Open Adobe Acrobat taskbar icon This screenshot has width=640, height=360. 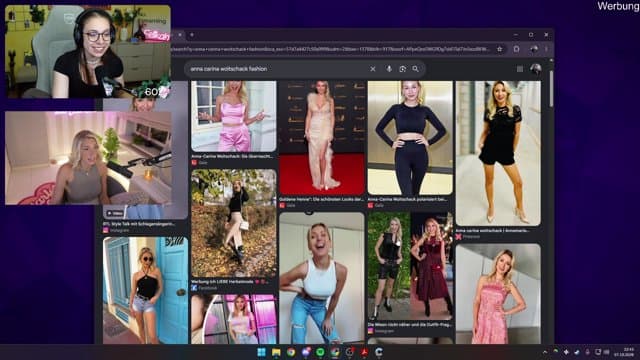tap(364, 352)
